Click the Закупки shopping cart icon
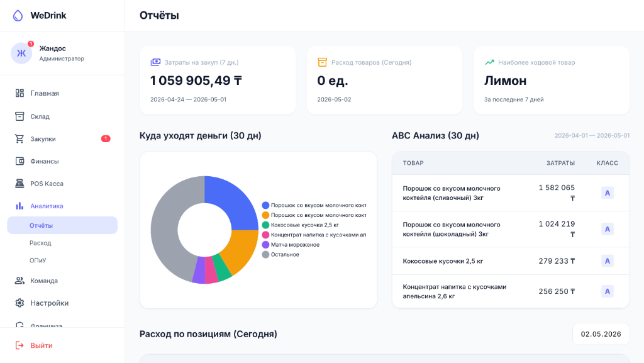 (x=19, y=139)
